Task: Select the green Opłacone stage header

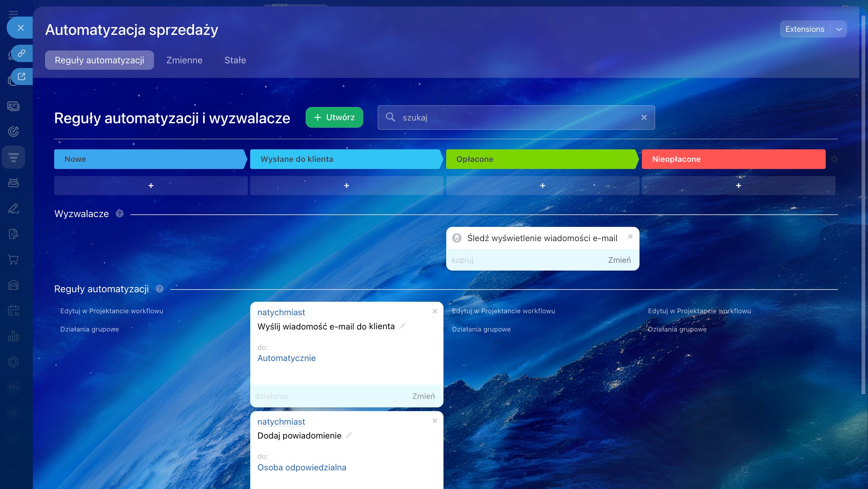Action: [x=542, y=159]
